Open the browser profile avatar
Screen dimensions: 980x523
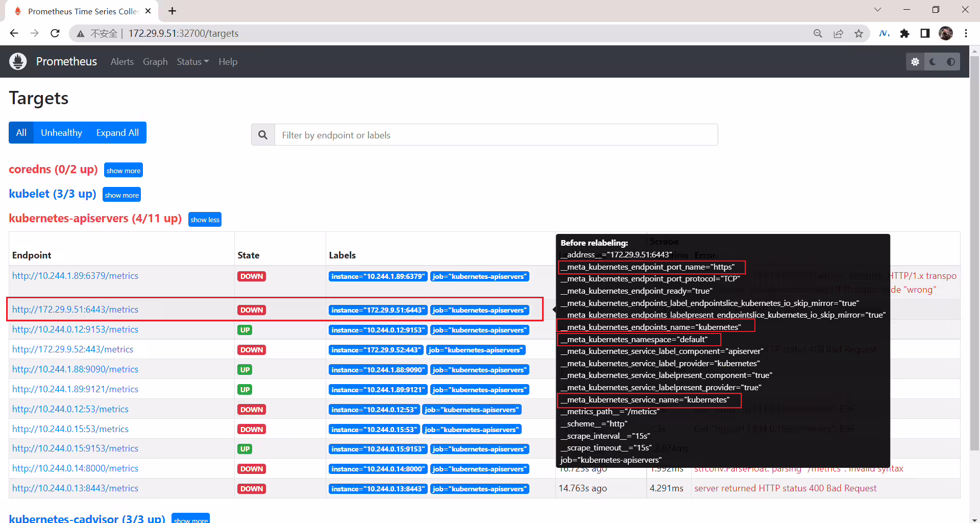pos(946,33)
